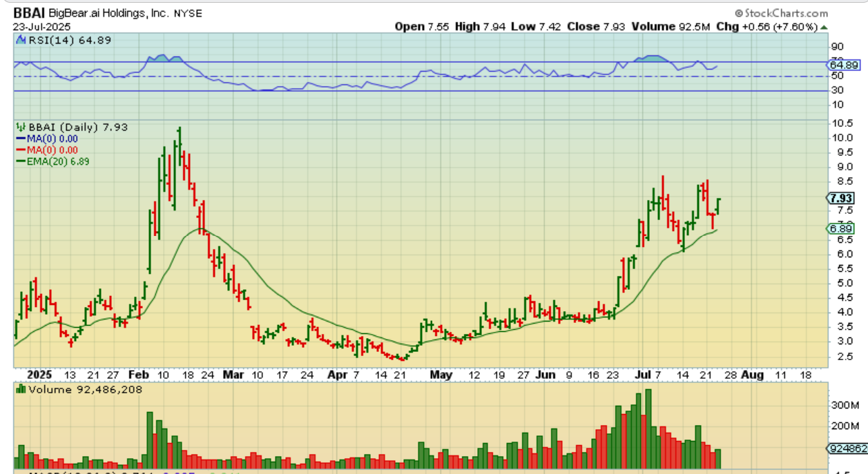Screen dimensions: 868x474
Task: Click the 90 label on the RSI axis
Action: pyautogui.click(x=839, y=47)
